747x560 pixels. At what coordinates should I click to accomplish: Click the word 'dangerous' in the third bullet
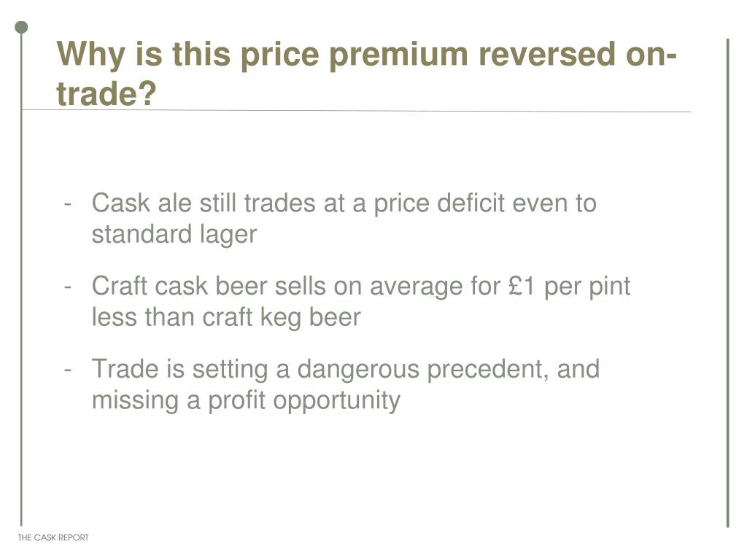click(358, 370)
